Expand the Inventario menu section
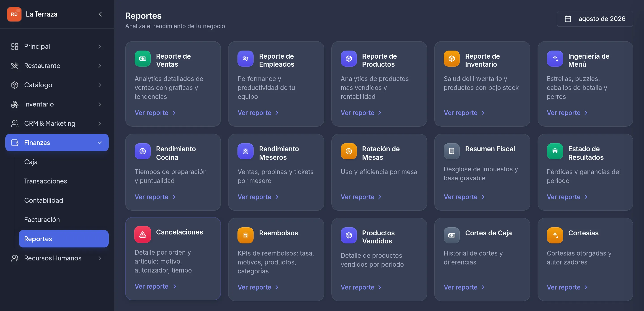 tap(57, 104)
